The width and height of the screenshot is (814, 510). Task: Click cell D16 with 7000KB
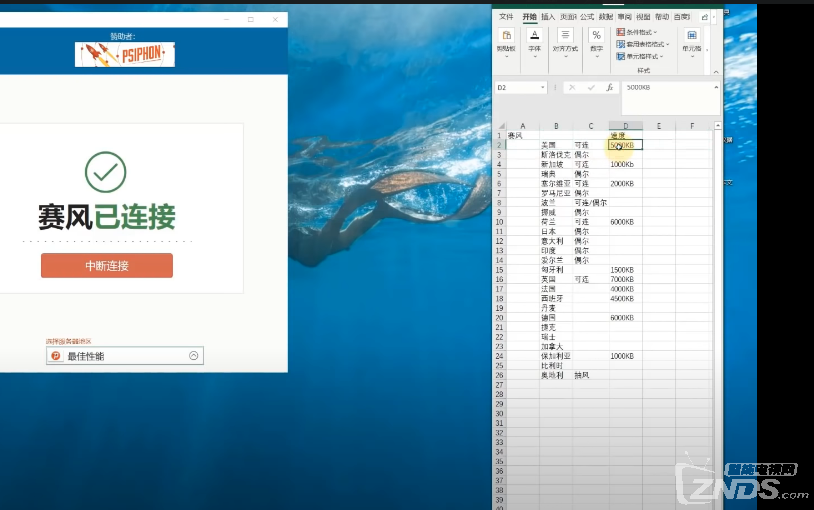click(626, 279)
